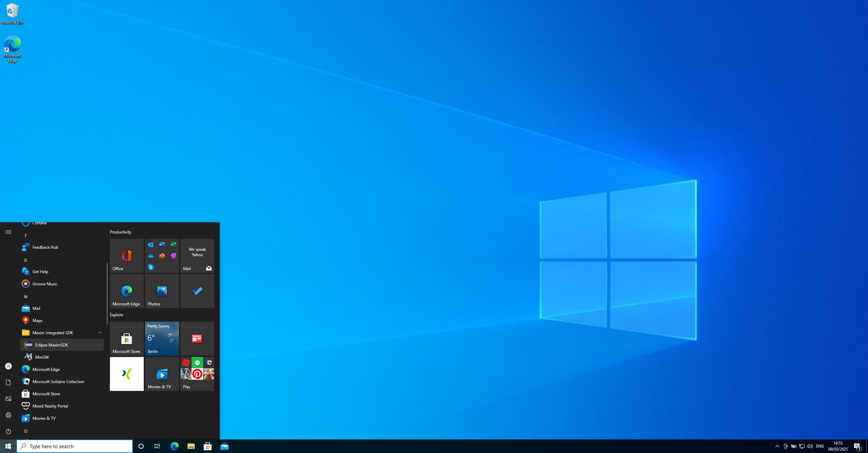Viewport: 868px width, 453px height.
Task: Open Mixed Reality Portal
Action: click(x=50, y=406)
